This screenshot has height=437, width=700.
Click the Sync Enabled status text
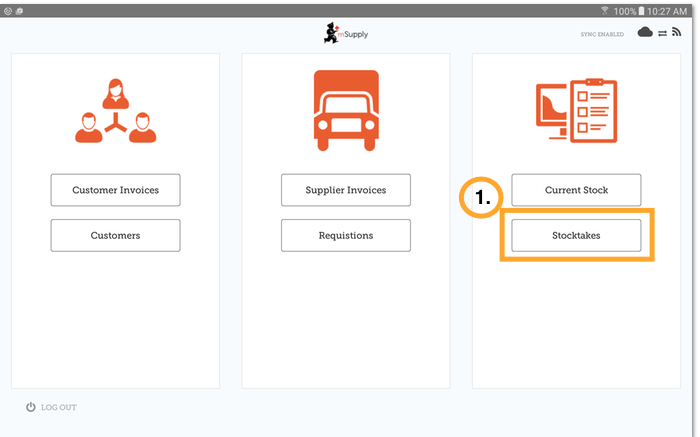(604, 34)
